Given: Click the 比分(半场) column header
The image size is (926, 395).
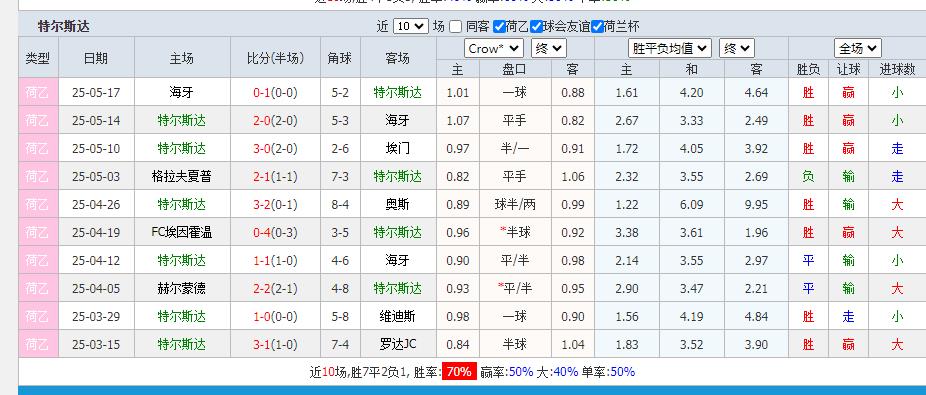Looking at the screenshot, I should pos(275,58).
